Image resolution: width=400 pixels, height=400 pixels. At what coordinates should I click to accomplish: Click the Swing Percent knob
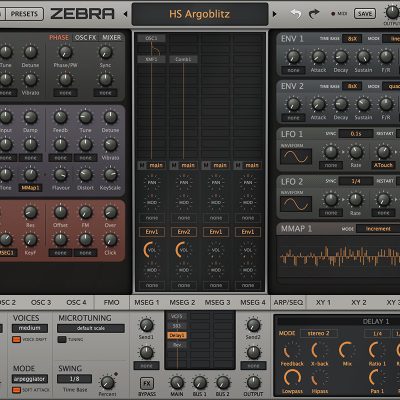tap(107, 383)
